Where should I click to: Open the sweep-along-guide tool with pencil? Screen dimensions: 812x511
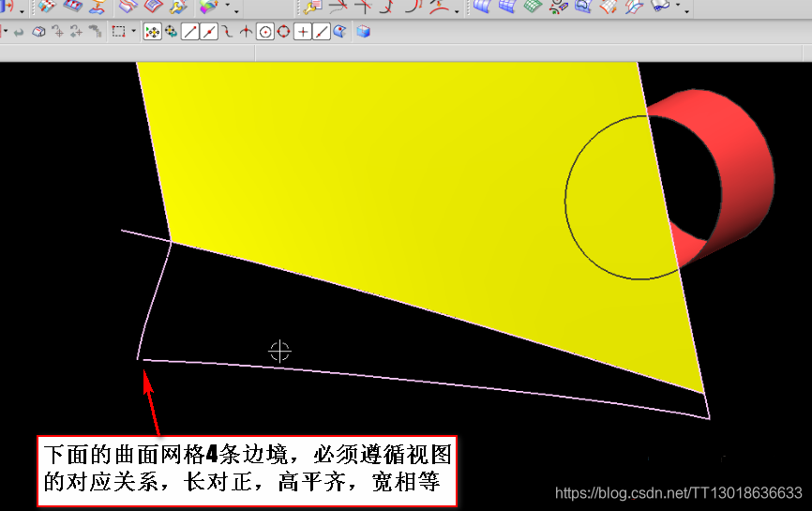pos(558,7)
